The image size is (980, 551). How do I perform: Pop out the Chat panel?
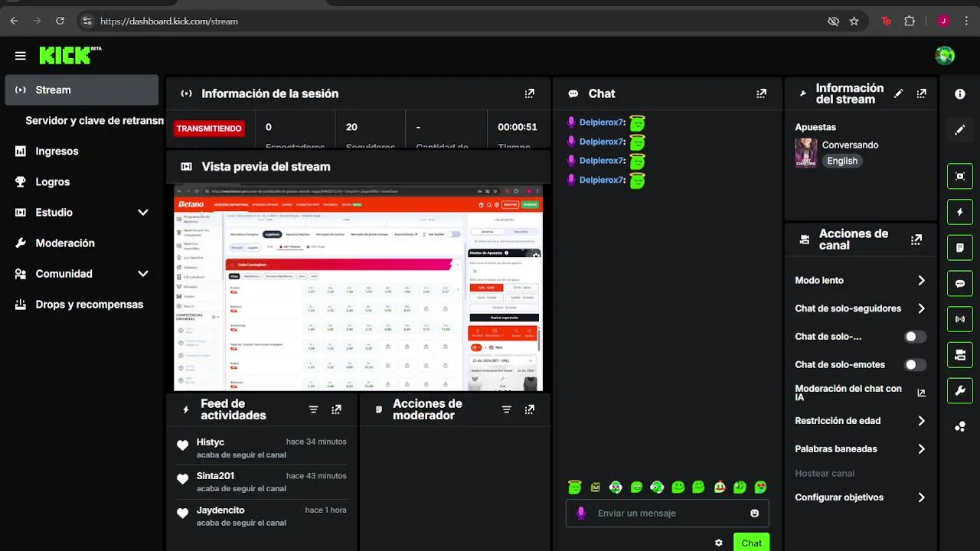pos(761,93)
